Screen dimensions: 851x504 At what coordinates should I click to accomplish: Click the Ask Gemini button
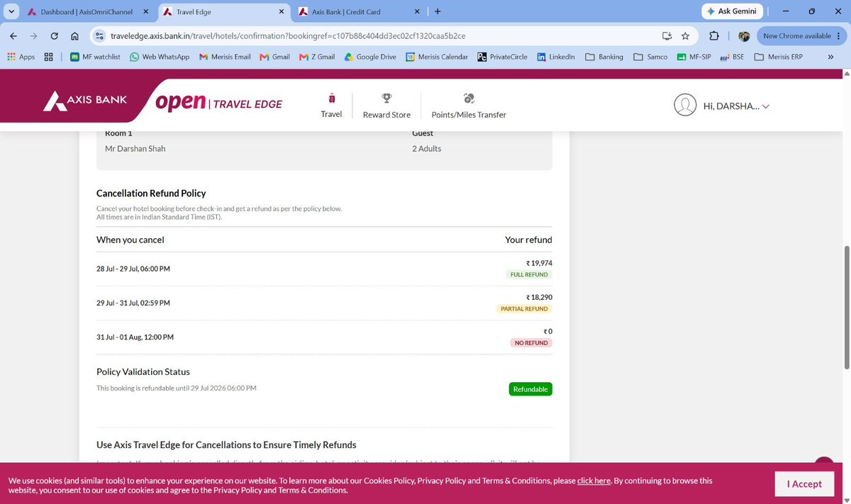click(733, 11)
